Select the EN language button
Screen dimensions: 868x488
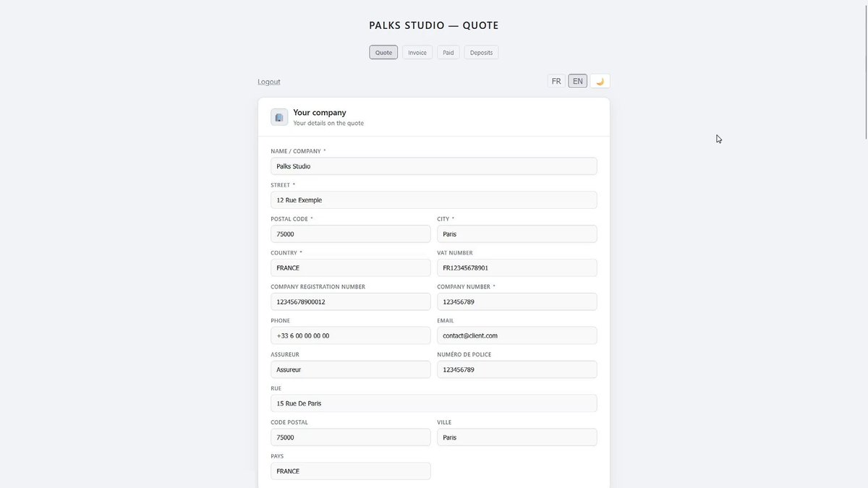tap(577, 81)
